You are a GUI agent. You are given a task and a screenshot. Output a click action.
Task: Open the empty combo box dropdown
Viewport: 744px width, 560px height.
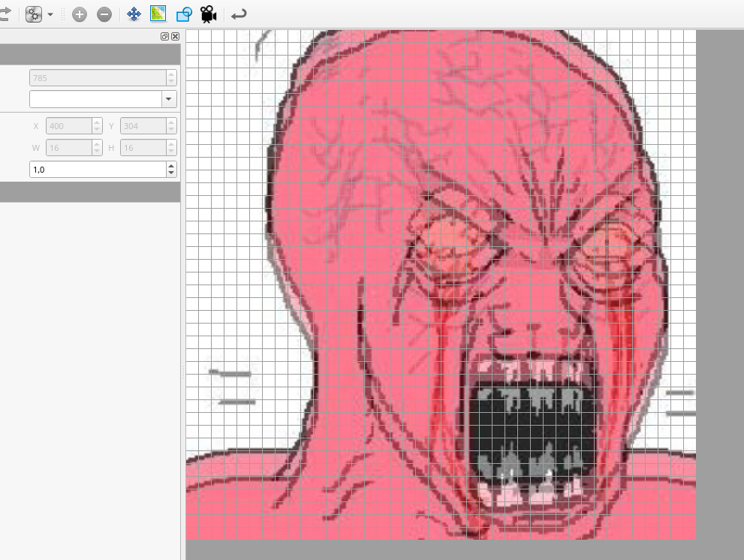tap(168, 99)
